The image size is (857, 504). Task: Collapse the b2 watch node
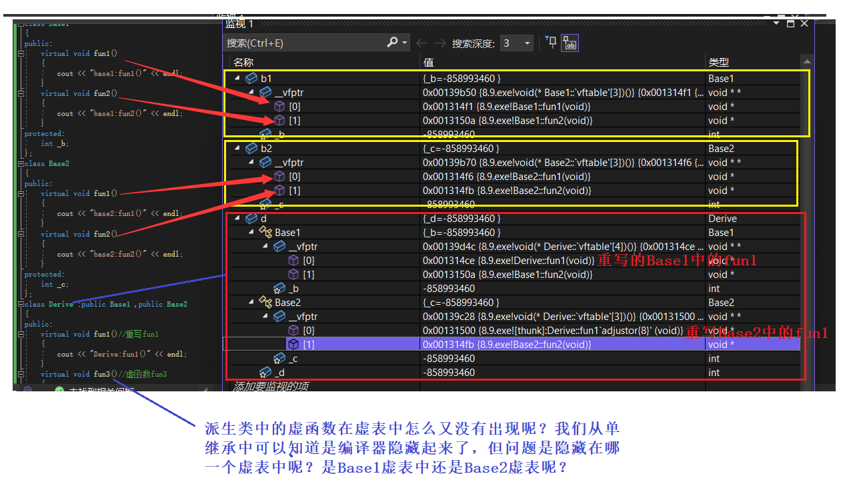[x=237, y=149]
